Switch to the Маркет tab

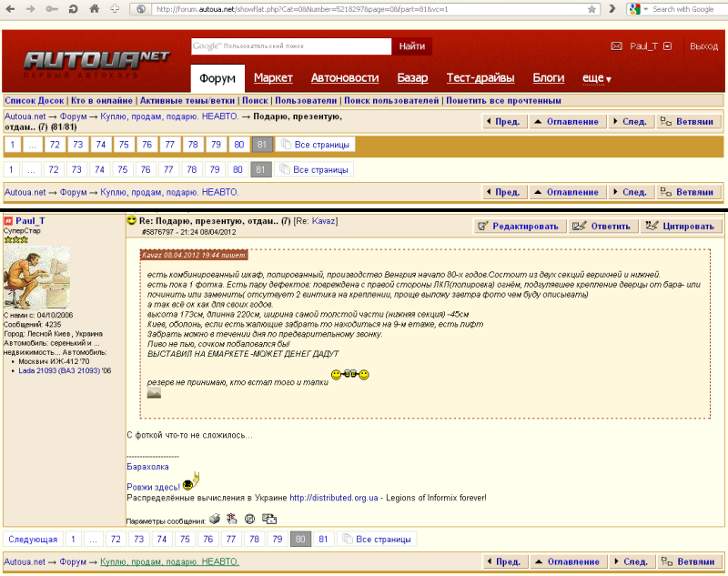(273, 78)
